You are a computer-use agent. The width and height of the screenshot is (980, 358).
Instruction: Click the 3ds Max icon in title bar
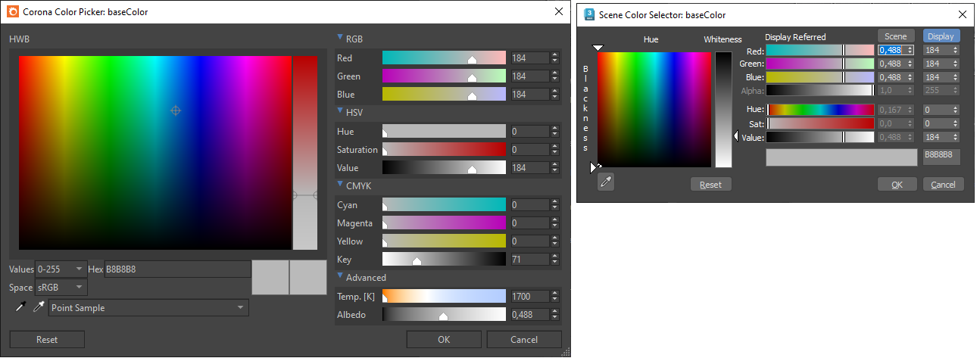point(587,14)
